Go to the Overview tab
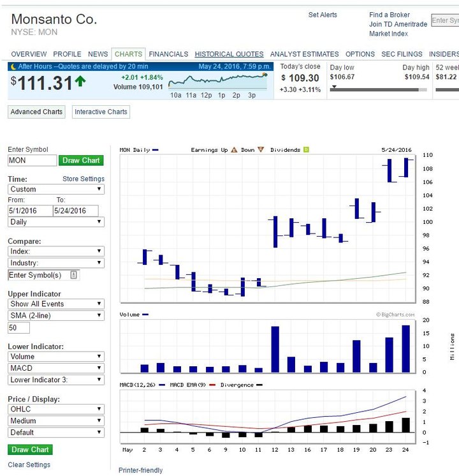 [x=29, y=54]
